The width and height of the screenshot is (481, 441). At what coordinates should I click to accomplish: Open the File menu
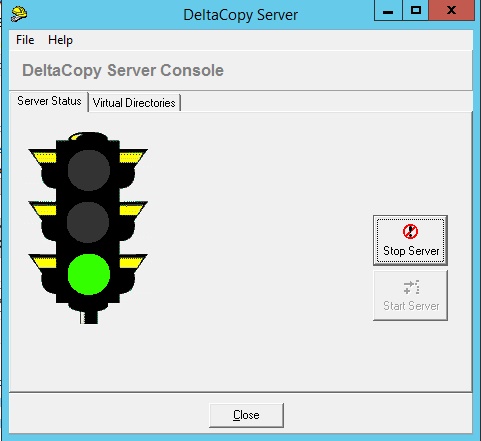coord(25,40)
